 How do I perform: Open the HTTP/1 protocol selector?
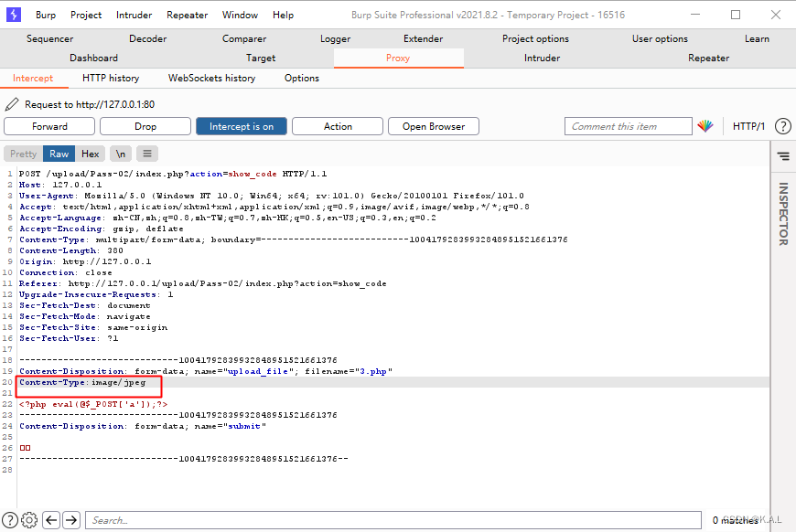[748, 126]
